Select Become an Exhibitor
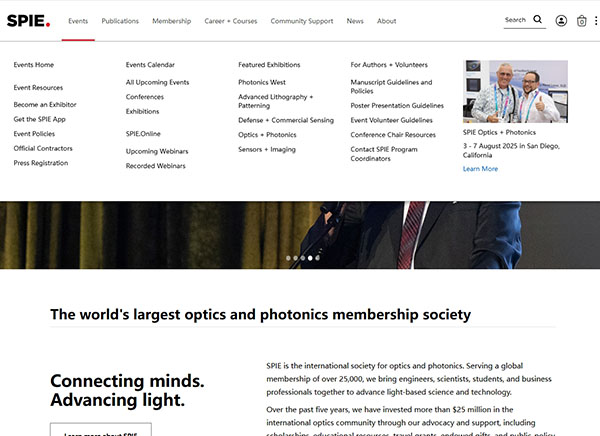 pos(45,105)
